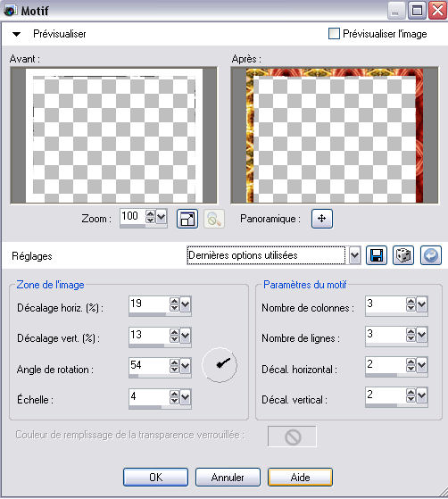Enable the Prévisualiser l'image checkbox
448x499 pixels.
[334, 33]
